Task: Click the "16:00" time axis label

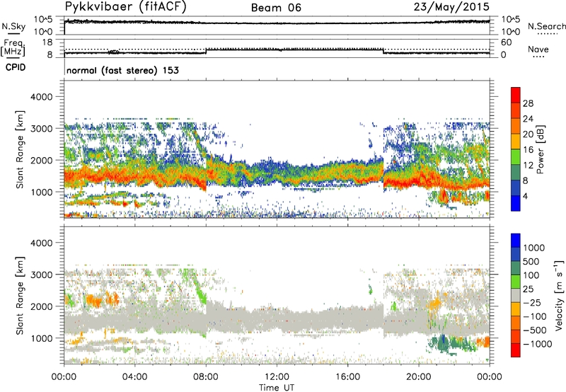Action: coord(347,377)
